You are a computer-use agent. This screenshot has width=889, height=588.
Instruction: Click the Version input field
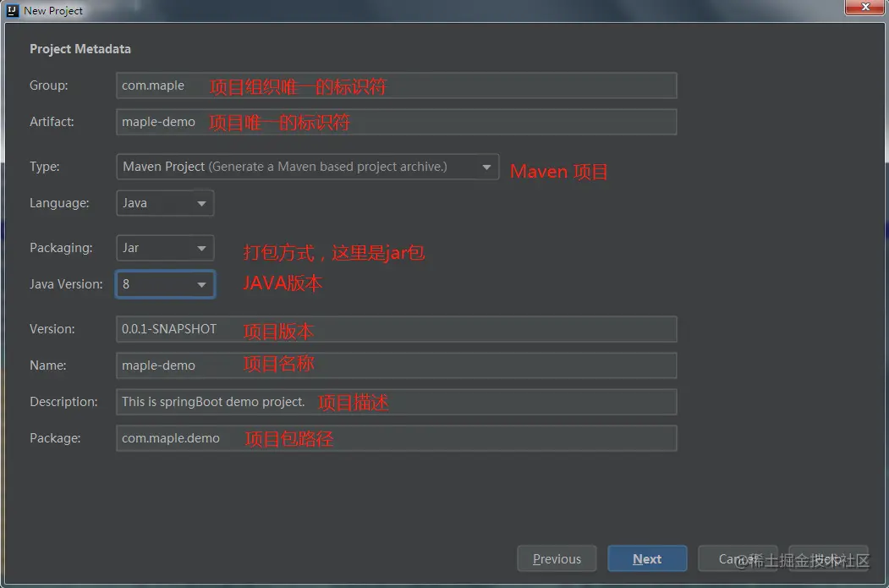397,329
